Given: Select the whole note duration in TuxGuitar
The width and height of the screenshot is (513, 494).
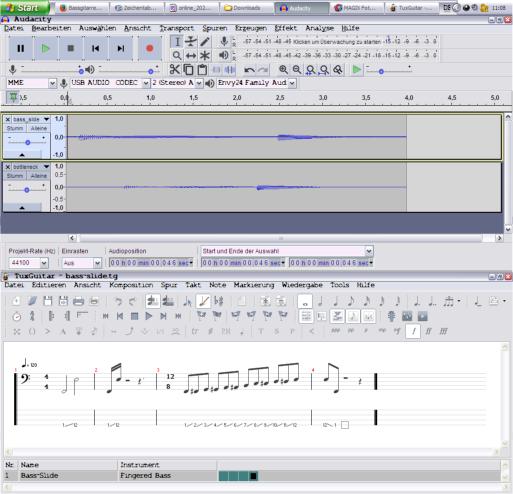Looking at the screenshot, I should point(305,301).
